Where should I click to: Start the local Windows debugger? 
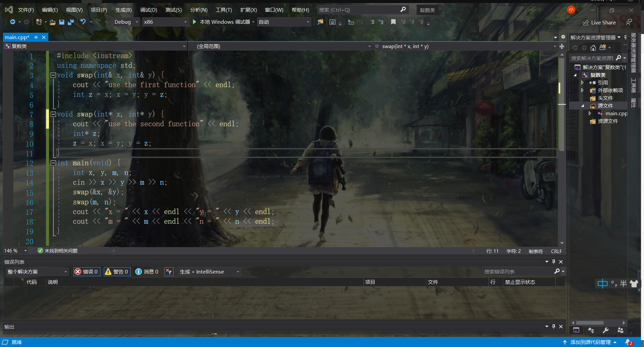[222, 22]
